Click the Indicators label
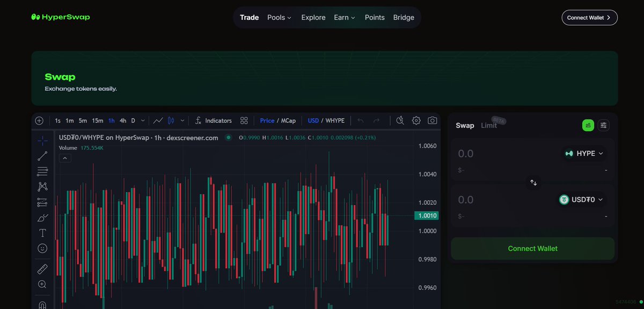Image resolution: width=644 pixels, height=309 pixels. click(218, 120)
